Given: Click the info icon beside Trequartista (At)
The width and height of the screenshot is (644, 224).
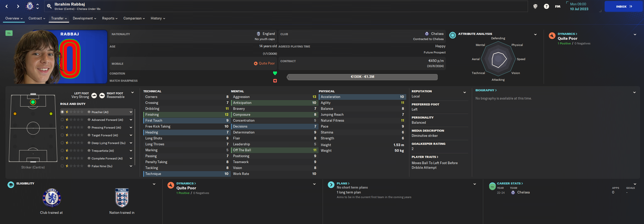Looking at the screenshot, I should (x=89, y=151).
